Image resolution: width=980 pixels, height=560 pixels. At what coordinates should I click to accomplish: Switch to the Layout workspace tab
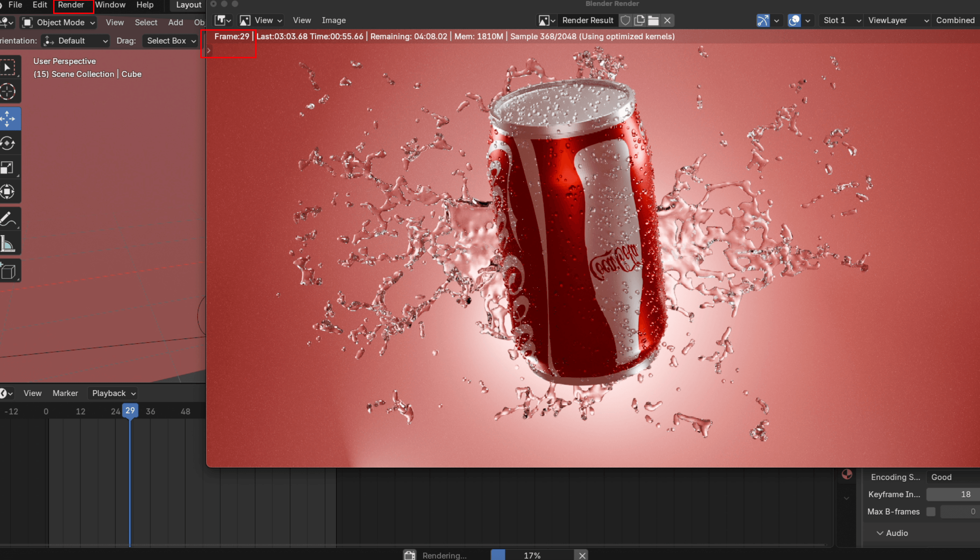(x=188, y=5)
